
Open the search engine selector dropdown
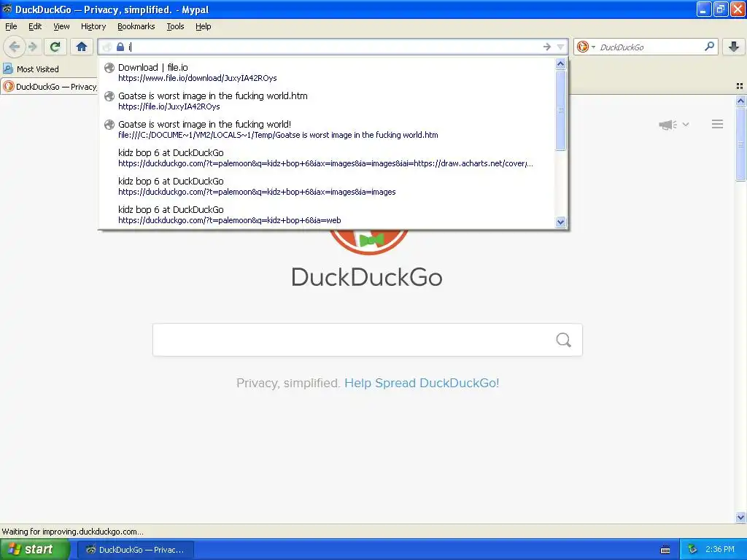586,47
